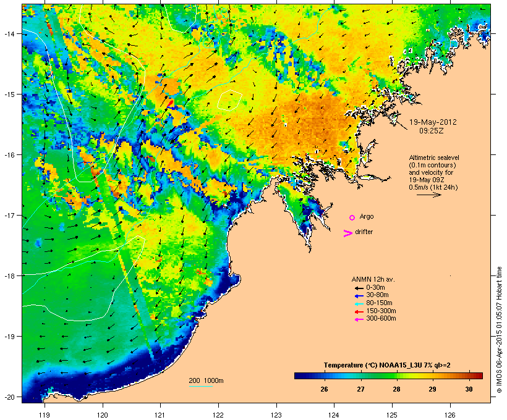Click the 200 1000m isobath label

tap(206, 380)
